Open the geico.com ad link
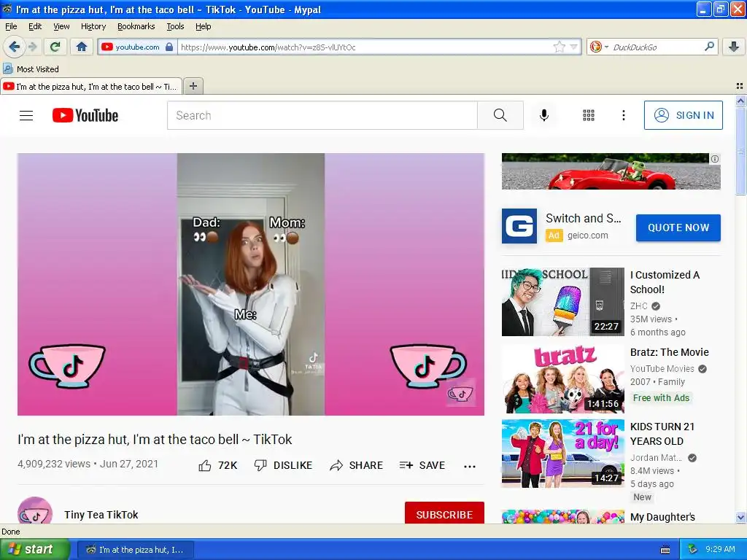Image resolution: width=747 pixels, height=560 pixels. (588, 236)
